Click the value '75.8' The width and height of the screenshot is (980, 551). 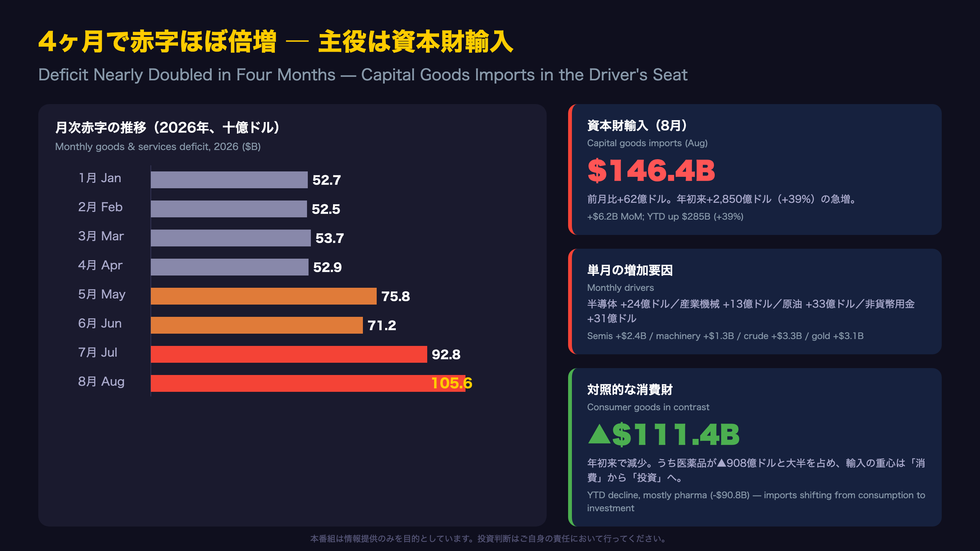tap(395, 297)
